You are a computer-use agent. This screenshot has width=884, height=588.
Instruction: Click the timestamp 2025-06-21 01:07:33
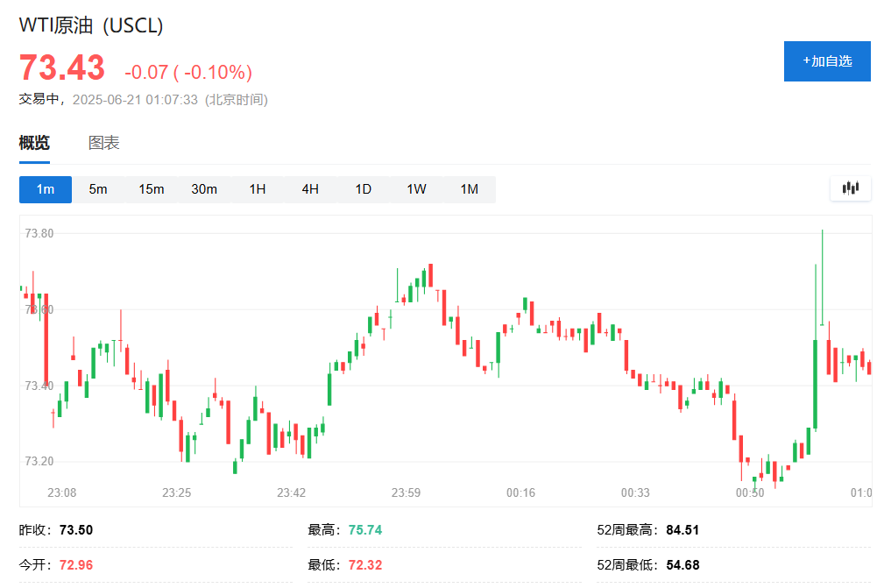tap(135, 100)
